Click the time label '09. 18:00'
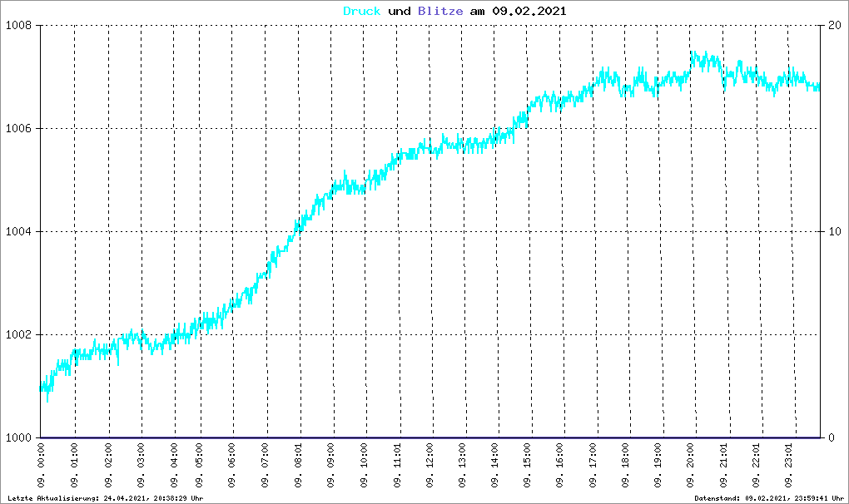849x504 pixels. pos(626,466)
